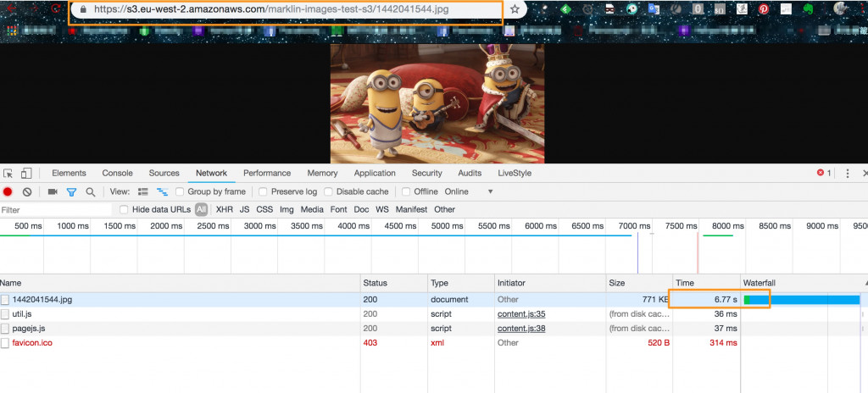Open the Google Translate extension
Viewport: 868px width, 393px height.
point(654,8)
